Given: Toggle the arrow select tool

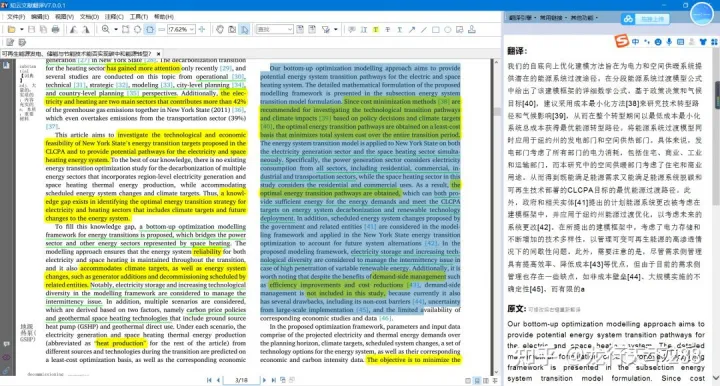Looking at the screenshot, I should tap(245, 29).
